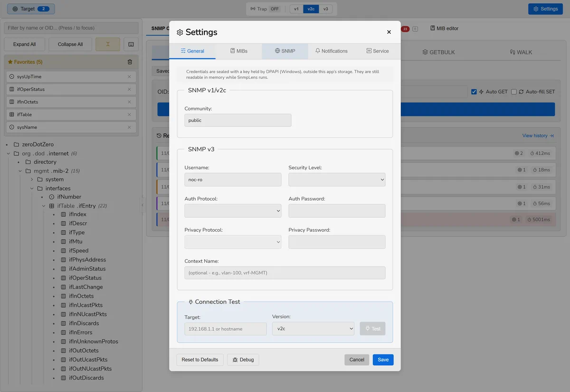This screenshot has width=570, height=392.
Task: Click the MIB editor book icon
Action: pos(433,28)
